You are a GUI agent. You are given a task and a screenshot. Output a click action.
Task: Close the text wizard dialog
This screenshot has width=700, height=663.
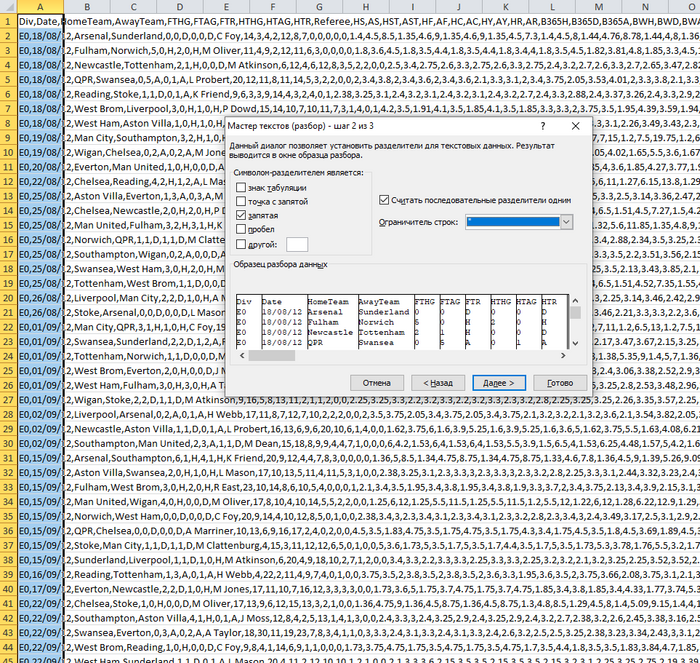[x=575, y=126]
